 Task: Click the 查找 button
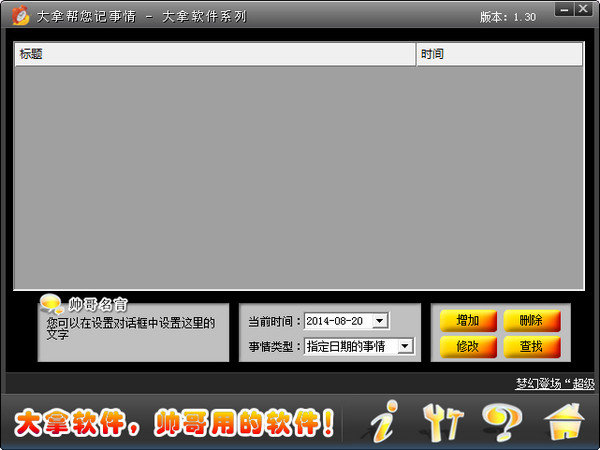(532, 347)
